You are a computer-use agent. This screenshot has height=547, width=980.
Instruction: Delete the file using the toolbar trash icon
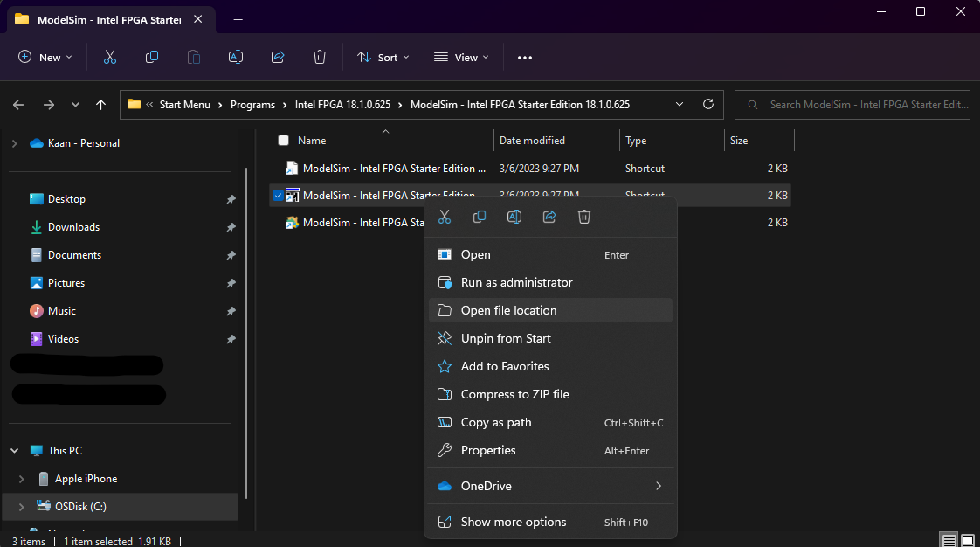[x=319, y=57]
